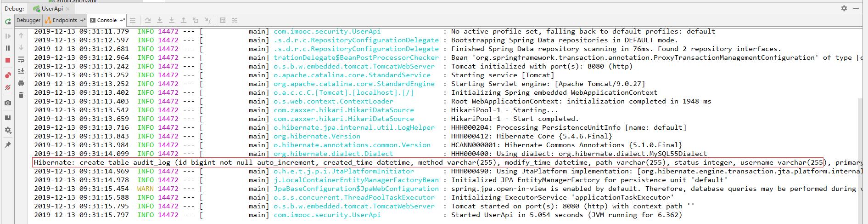Click 'Bootstrapping Spring Data repositories' message

(565, 40)
